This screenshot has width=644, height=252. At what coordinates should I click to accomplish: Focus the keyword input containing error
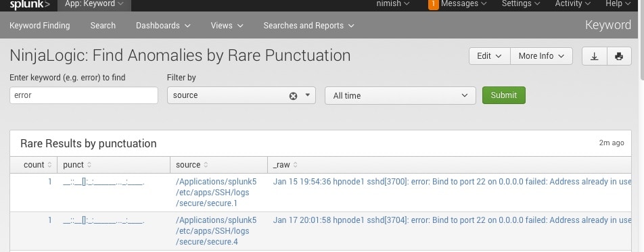tap(84, 95)
